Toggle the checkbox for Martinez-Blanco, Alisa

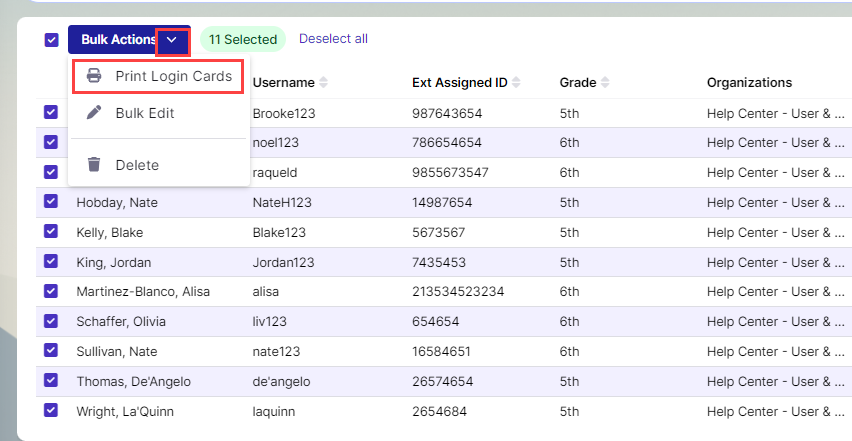pyautogui.click(x=51, y=291)
